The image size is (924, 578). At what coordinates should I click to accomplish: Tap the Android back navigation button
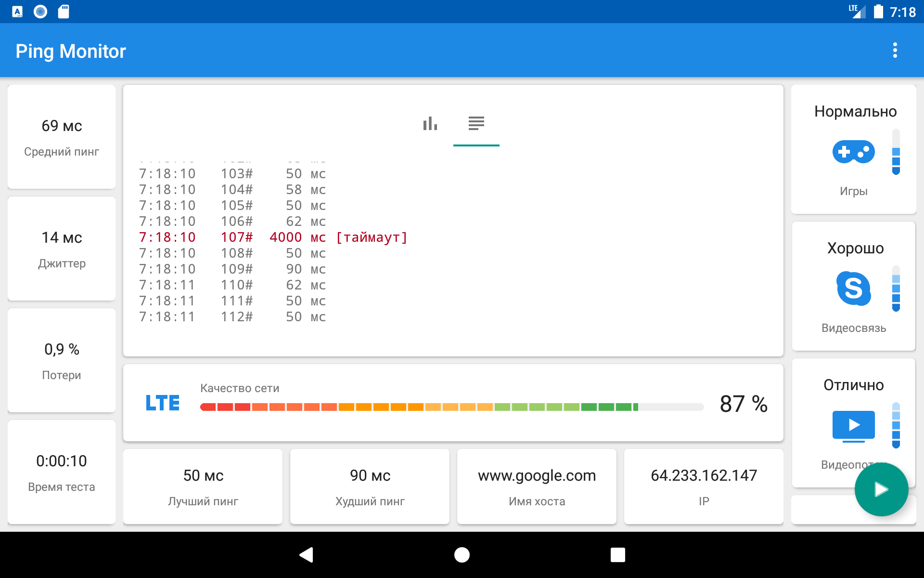307,555
